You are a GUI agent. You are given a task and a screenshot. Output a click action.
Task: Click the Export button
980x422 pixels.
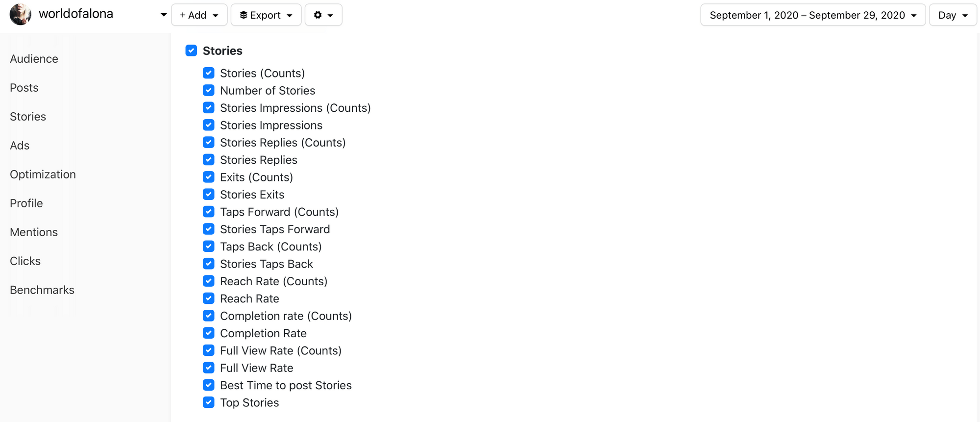(266, 15)
